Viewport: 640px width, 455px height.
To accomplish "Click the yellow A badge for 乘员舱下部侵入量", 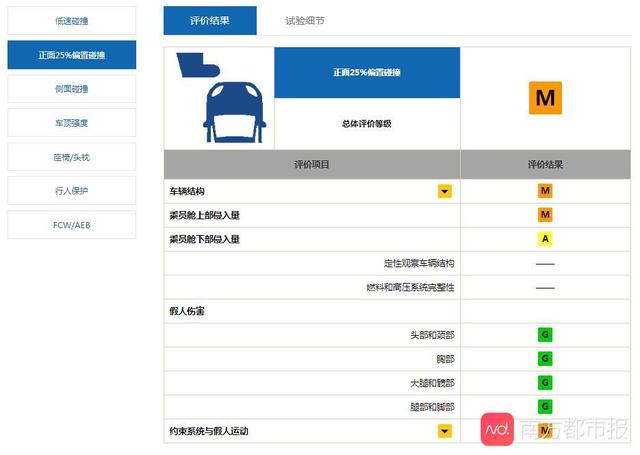I will click(x=545, y=239).
